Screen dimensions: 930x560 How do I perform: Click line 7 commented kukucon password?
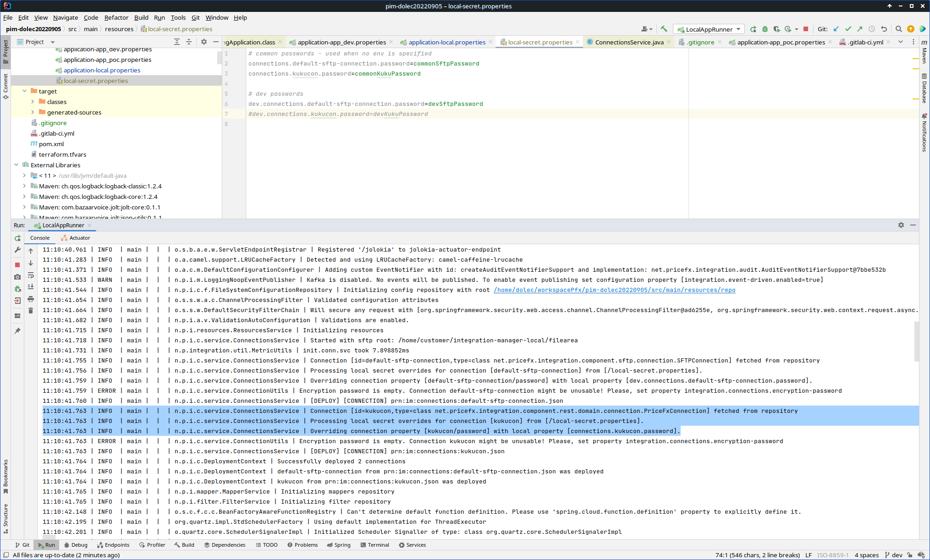point(338,114)
